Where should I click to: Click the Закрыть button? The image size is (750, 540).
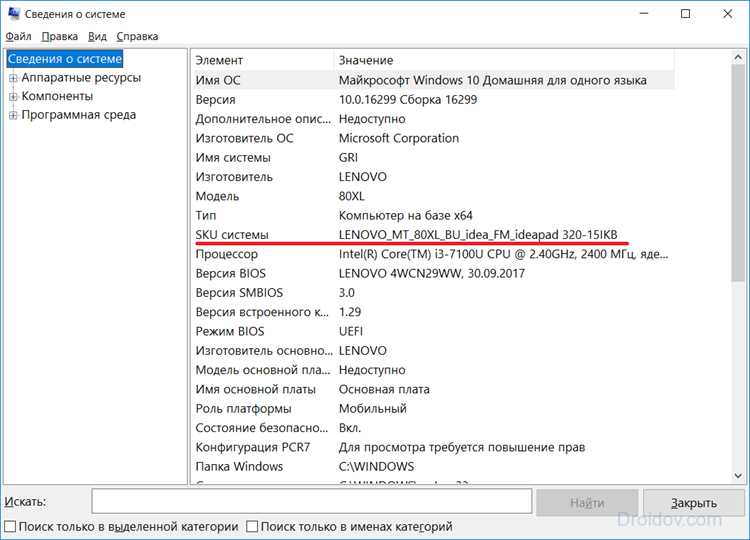pos(694,503)
